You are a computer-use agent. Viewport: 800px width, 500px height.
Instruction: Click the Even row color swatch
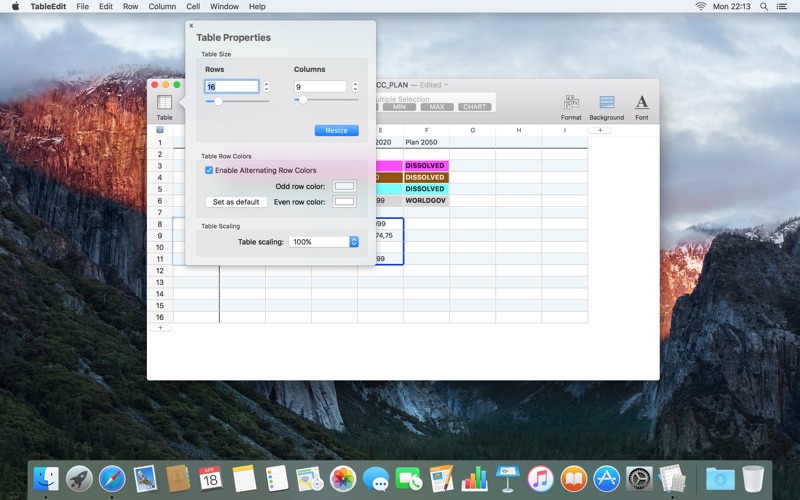click(x=344, y=202)
